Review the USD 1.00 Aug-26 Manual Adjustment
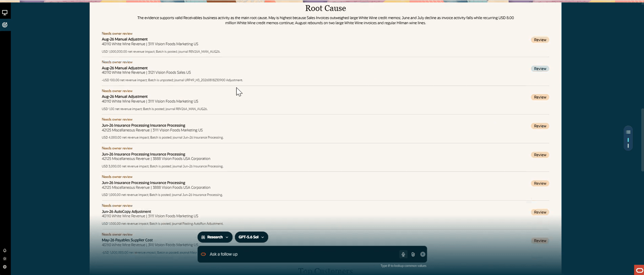 coord(540,97)
